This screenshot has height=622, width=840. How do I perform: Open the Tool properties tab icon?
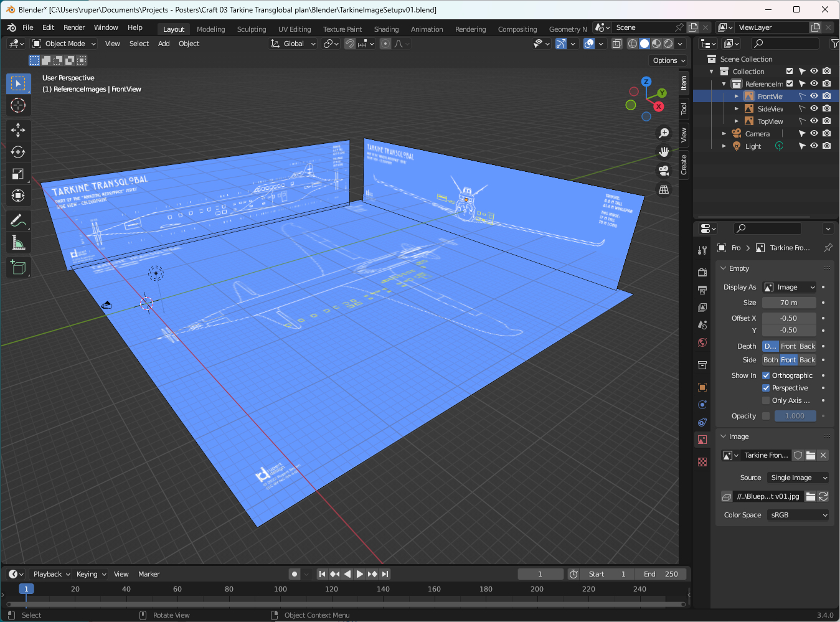[702, 250]
